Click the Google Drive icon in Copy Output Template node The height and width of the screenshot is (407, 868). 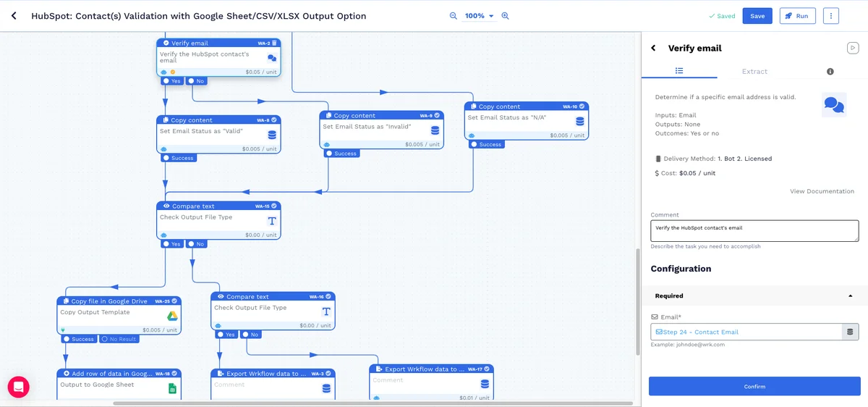[x=173, y=316]
